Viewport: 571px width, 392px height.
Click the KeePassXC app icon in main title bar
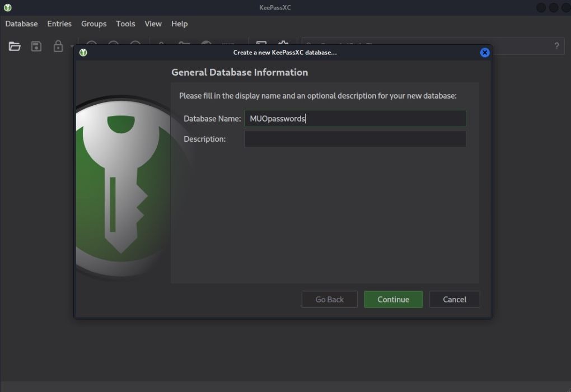(7, 7)
